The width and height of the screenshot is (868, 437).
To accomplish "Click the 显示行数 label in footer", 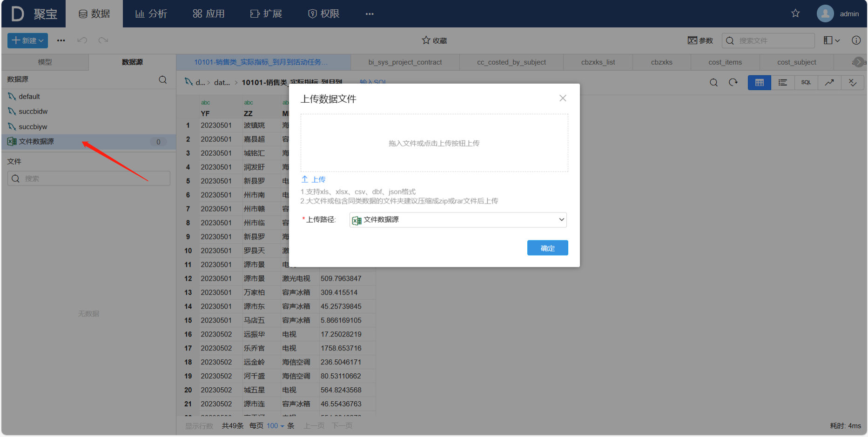I will coord(199,426).
